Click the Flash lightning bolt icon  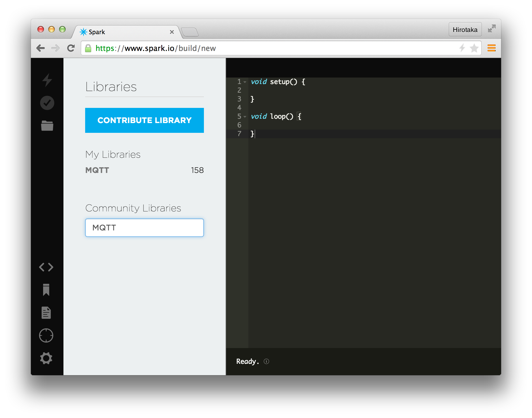(x=47, y=80)
